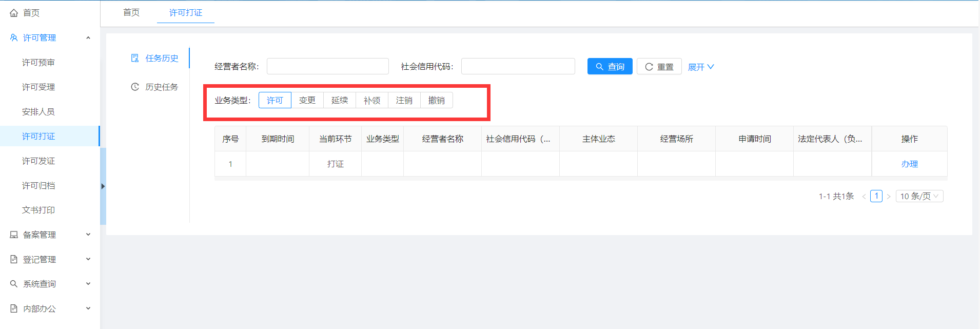Click the 重置 reset button
Image resolution: width=980 pixels, height=329 pixels.
click(x=659, y=67)
